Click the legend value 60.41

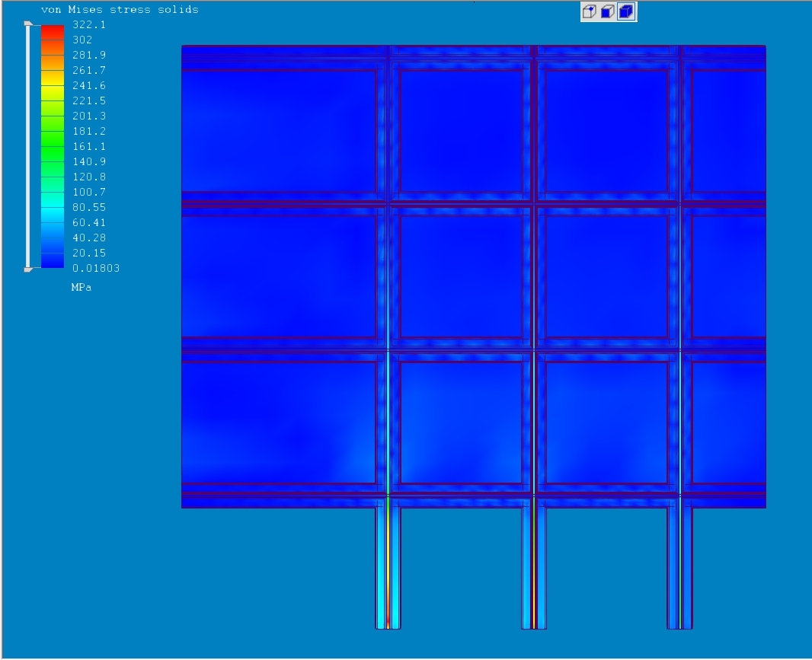(89, 222)
